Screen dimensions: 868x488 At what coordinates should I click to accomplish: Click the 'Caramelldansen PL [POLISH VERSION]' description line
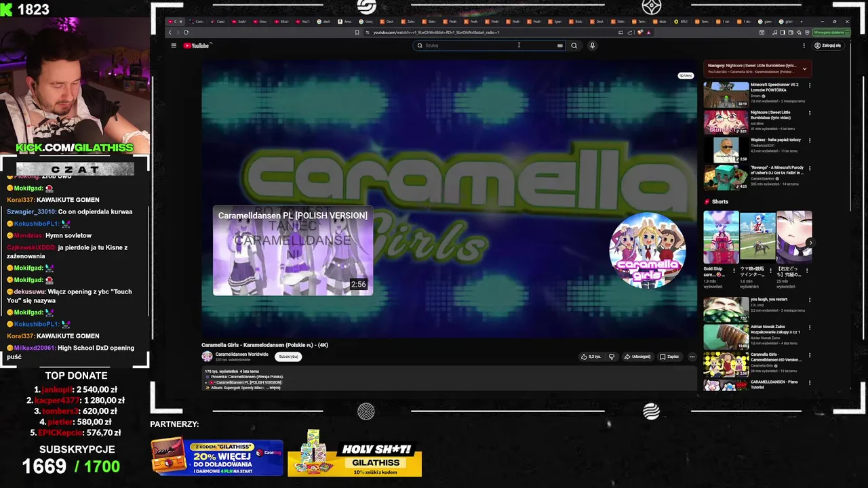pyautogui.click(x=248, y=382)
